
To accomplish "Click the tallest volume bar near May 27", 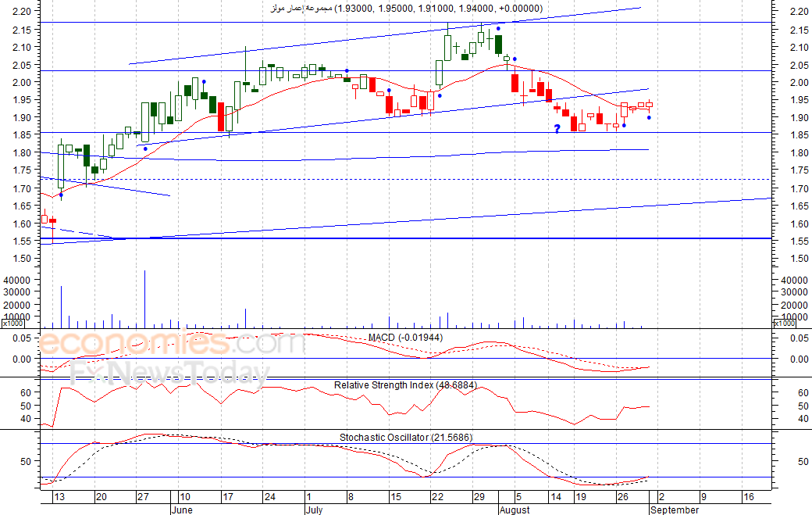I will pos(144,299).
